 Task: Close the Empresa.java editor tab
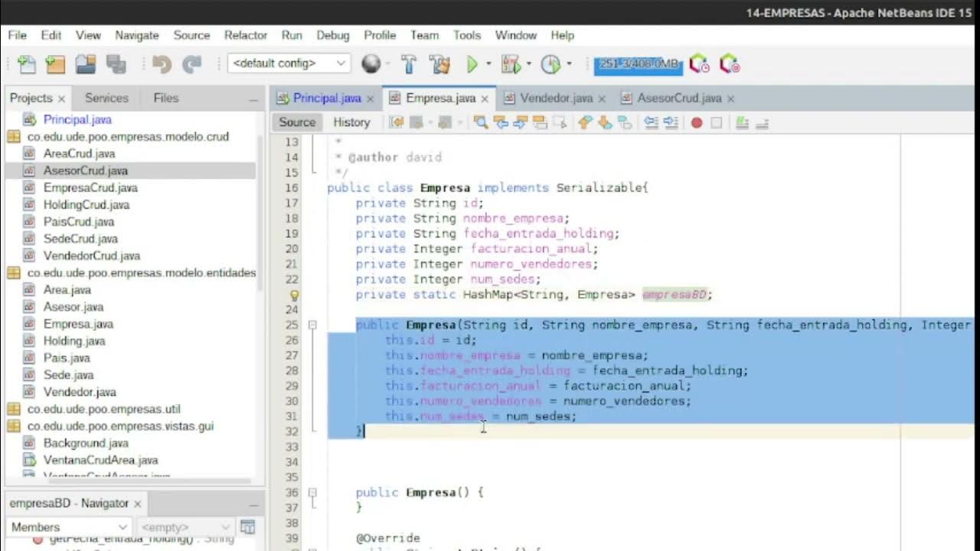point(485,99)
